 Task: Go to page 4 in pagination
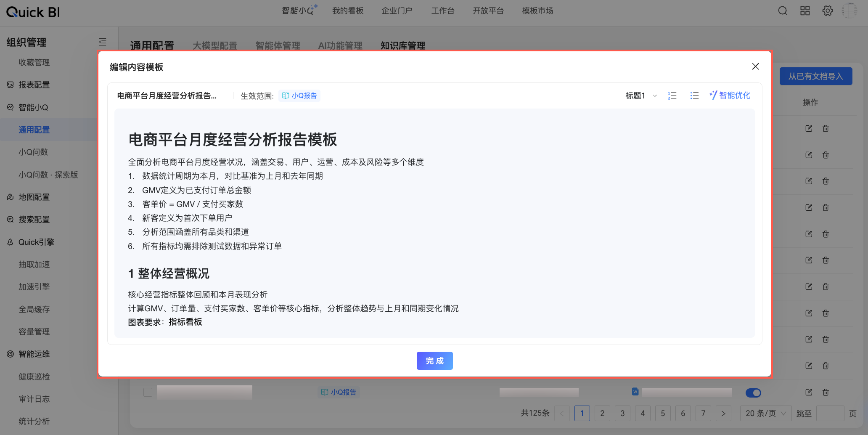point(643,414)
